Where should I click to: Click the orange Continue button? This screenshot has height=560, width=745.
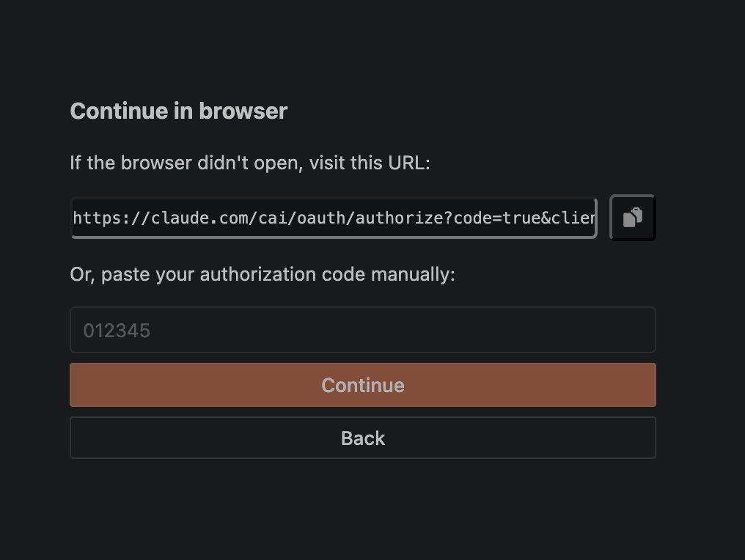(363, 385)
